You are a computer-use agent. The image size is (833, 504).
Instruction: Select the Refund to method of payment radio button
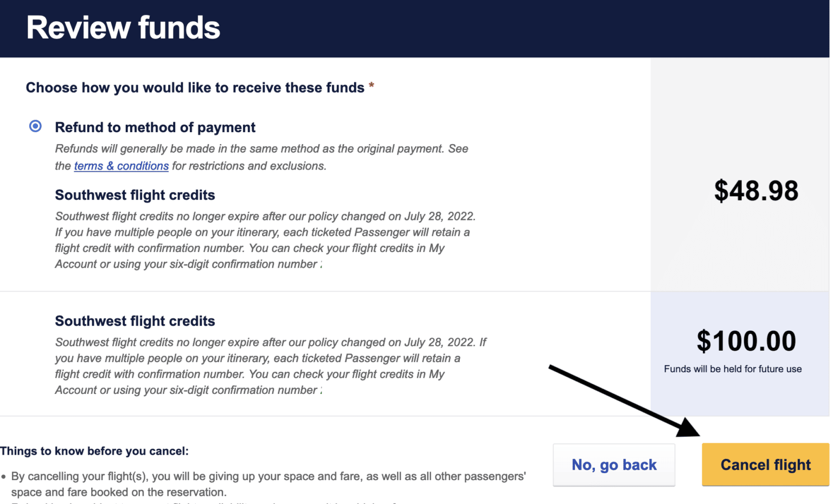coord(35,126)
